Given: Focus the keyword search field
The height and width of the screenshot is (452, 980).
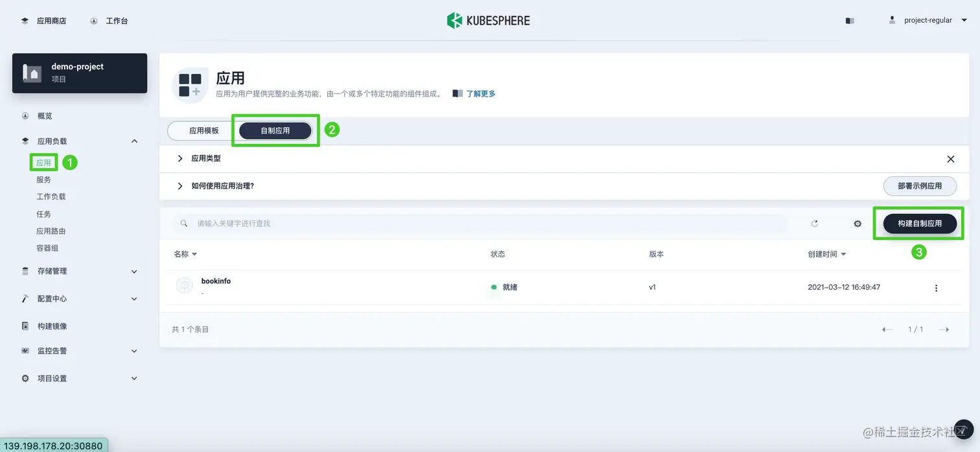Looking at the screenshot, I should pos(481,223).
